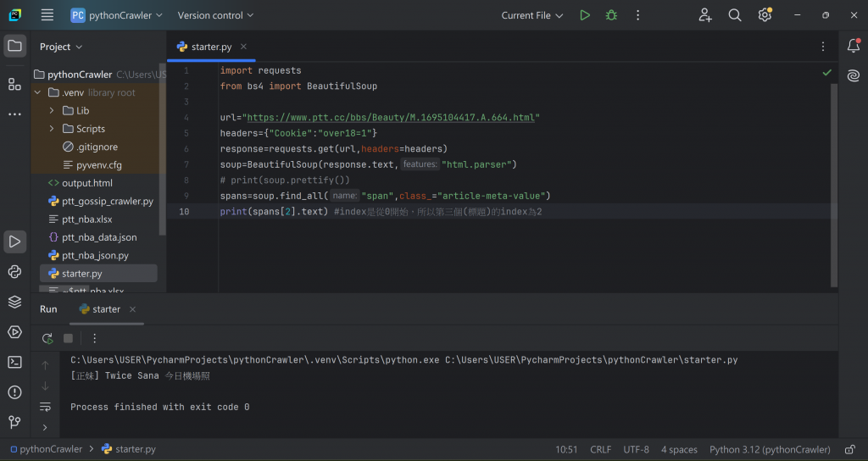Screen dimensions: 868x461
Task: Open IDE settings gear icon
Action: (x=765, y=15)
